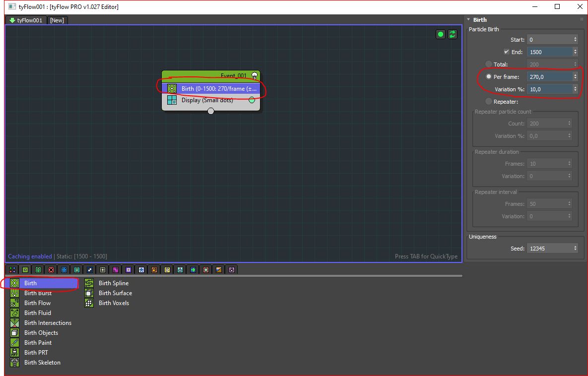Pick the Birth Flow operator icon
The width and height of the screenshot is (588, 376).
tap(14, 303)
